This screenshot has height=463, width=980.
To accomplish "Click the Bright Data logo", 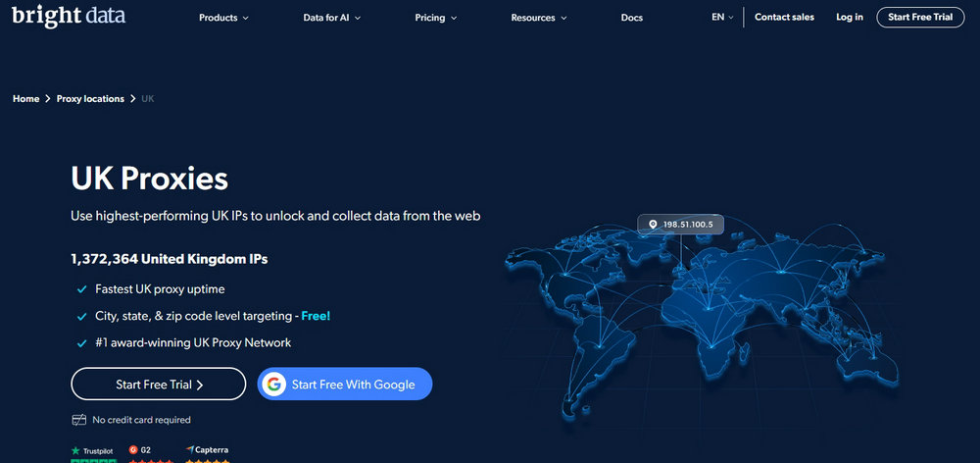I will tap(69, 17).
